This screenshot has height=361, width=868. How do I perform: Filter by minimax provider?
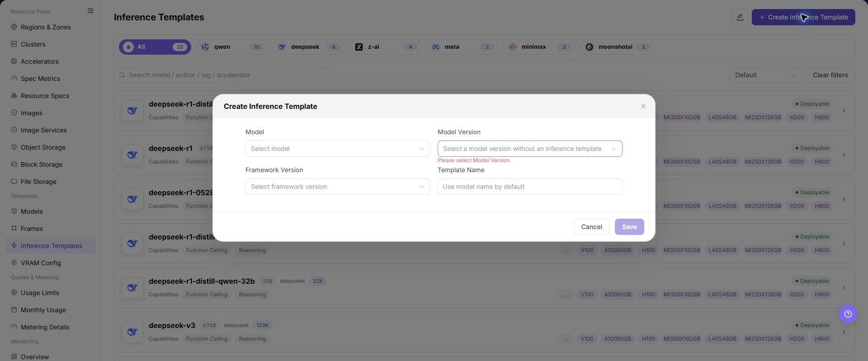pos(539,47)
